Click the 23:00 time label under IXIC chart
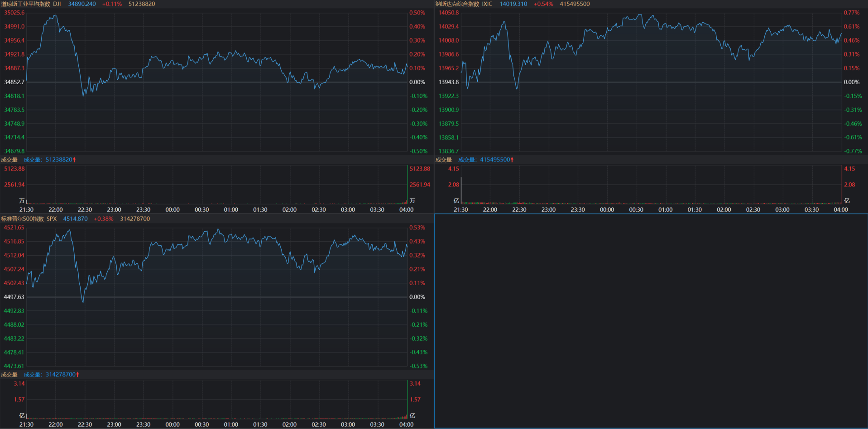This screenshot has width=868, height=429. pyautogui.click(x=548, y=210)
